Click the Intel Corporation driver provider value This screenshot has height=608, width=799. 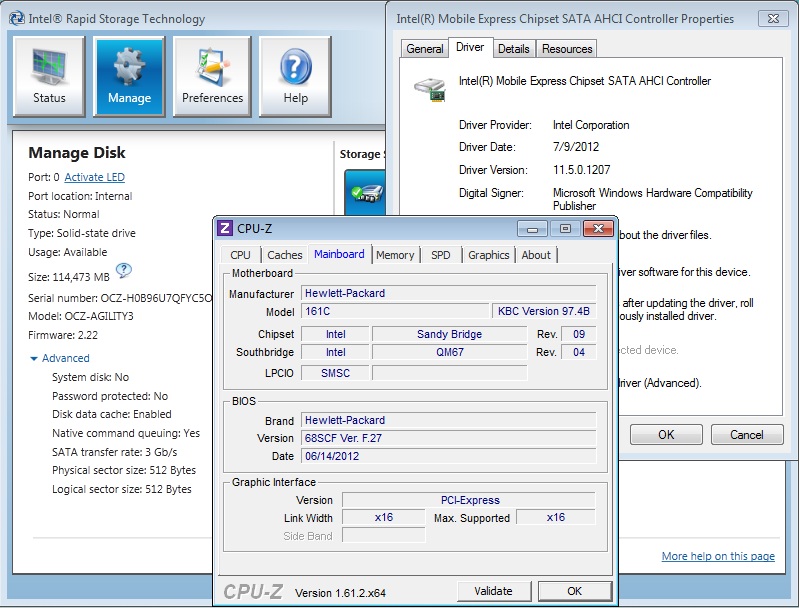[x=591, y=125]
